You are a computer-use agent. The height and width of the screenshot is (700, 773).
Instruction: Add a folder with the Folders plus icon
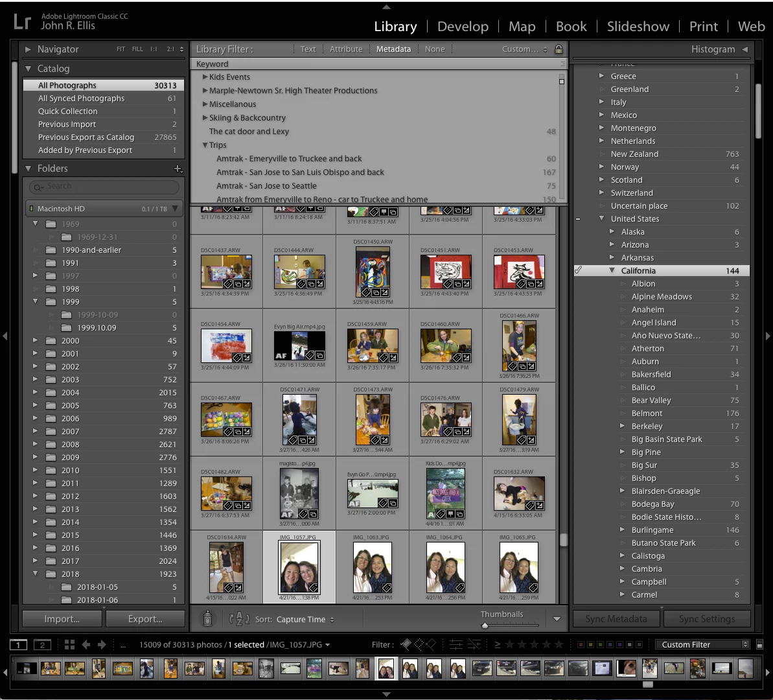click(x=178, y=169)
